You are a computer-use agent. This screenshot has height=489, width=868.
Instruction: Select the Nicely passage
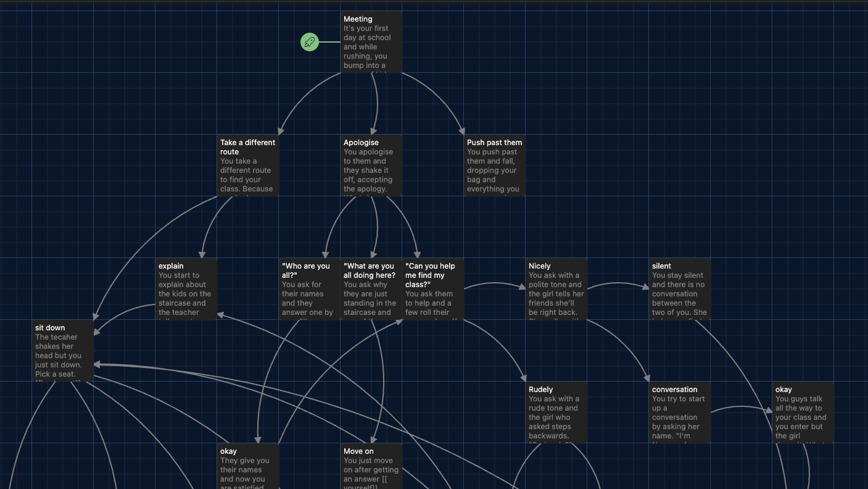point(556,289)
